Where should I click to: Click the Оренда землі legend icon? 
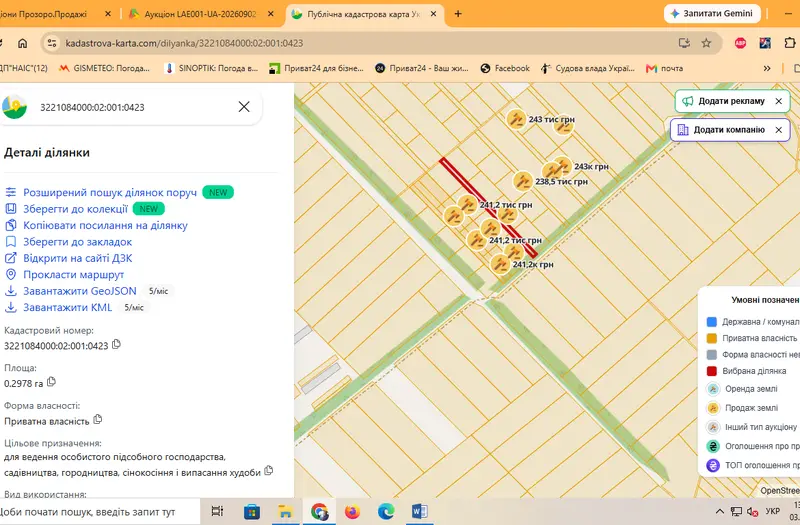[712, 389]
